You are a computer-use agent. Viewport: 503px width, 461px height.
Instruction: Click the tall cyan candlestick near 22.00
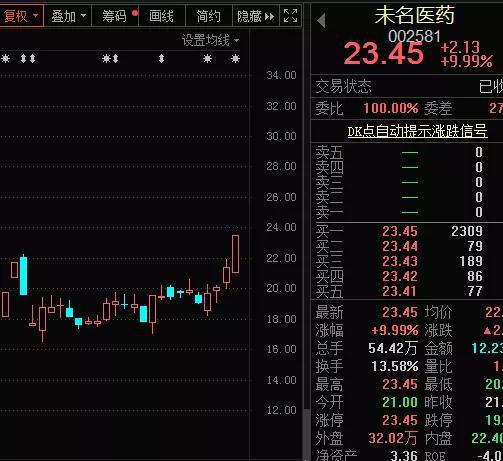tap(23, 275)
